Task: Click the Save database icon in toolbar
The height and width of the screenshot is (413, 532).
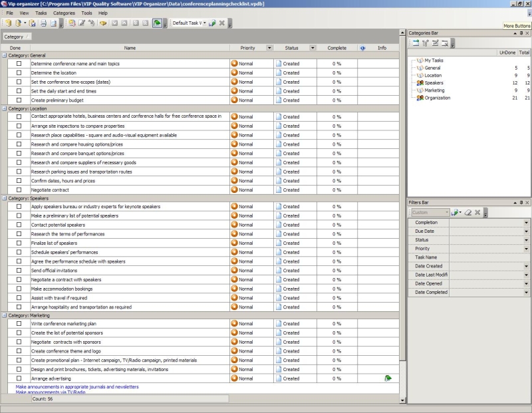Action: click(32, 23)
